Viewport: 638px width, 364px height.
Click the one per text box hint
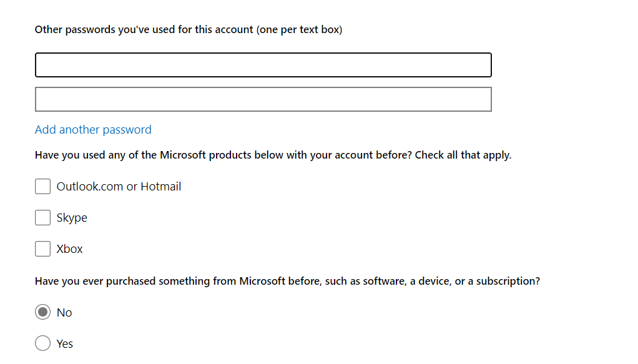pyautogui.click(x=299, y=29)
